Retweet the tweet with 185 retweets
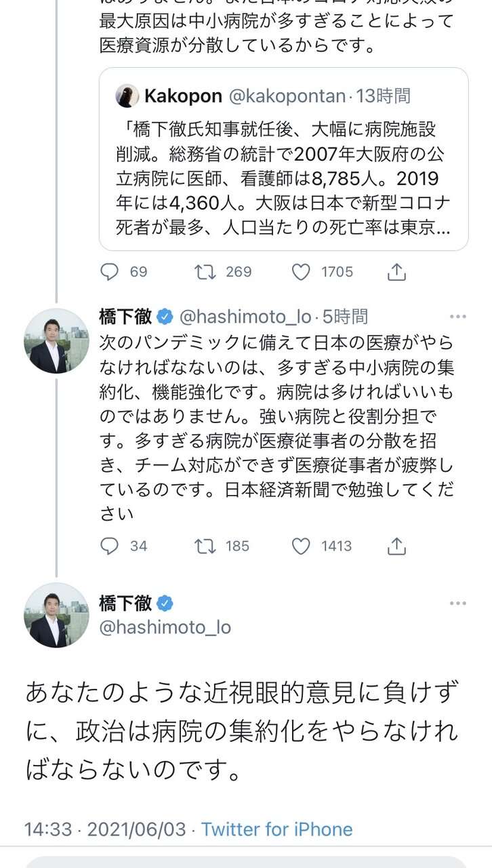 point(203,546)
